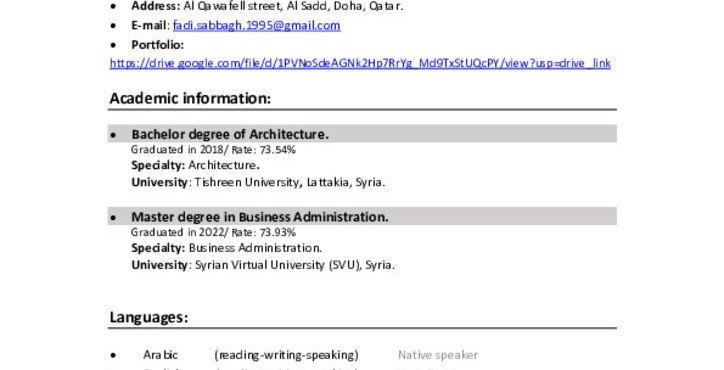Click the Academic information heading
This screenshot has height=370, width=724.
pyautogui.click(x=190, y=98)
